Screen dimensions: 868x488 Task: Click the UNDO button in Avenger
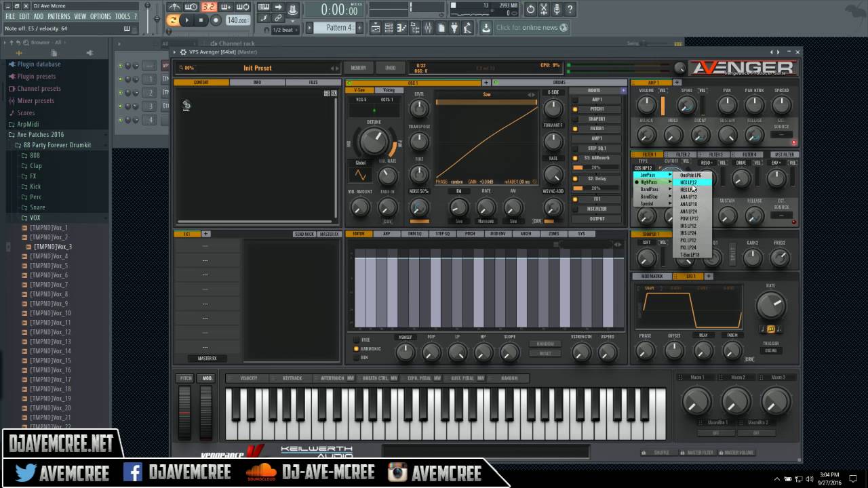[x=391, y=68]
